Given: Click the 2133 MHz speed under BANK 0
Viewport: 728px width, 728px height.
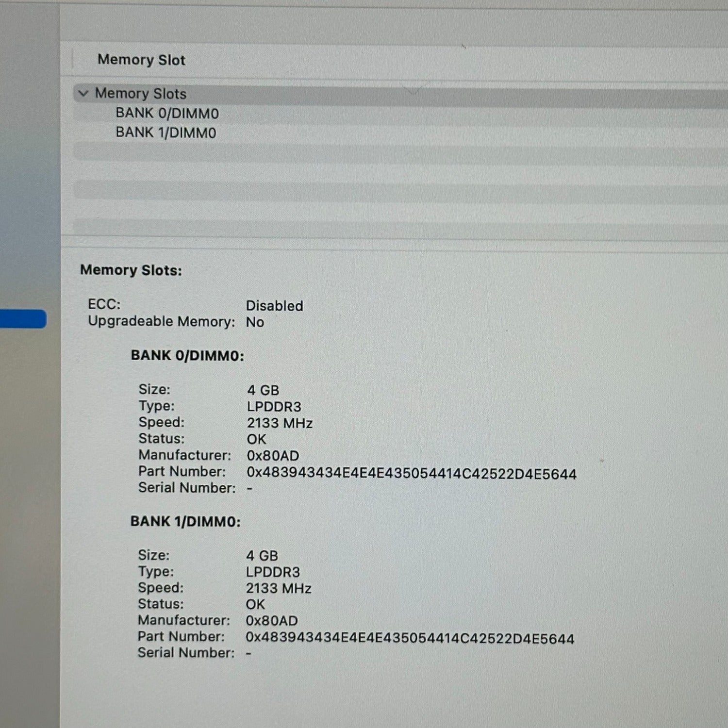Looking at the screenshot, I should pos(280,423).
